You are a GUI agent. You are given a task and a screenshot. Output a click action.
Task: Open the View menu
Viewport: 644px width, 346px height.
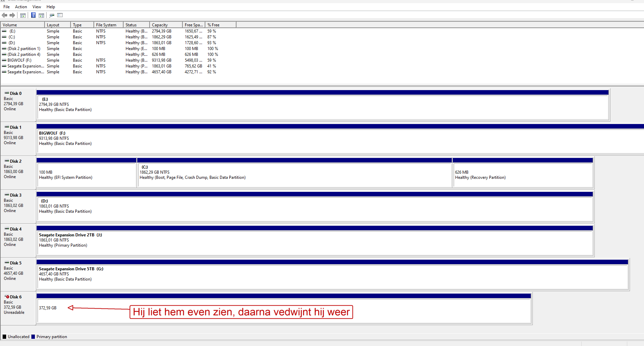pyautogui.click(x=37, y=7)
